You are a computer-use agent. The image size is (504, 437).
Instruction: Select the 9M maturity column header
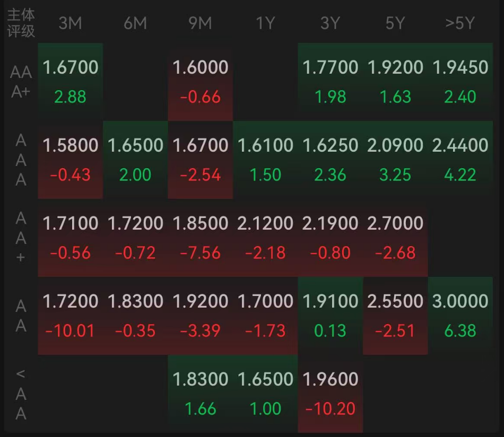point(200,23)
